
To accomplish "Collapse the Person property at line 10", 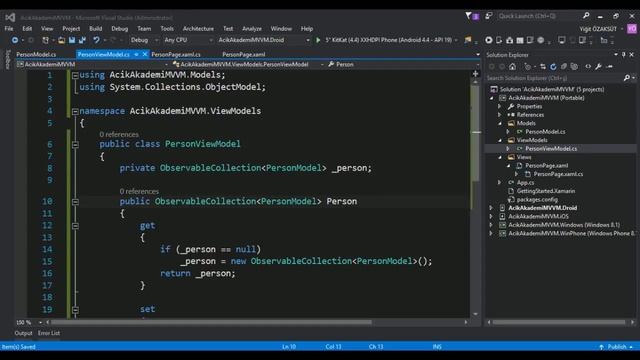I will [75, 202].
